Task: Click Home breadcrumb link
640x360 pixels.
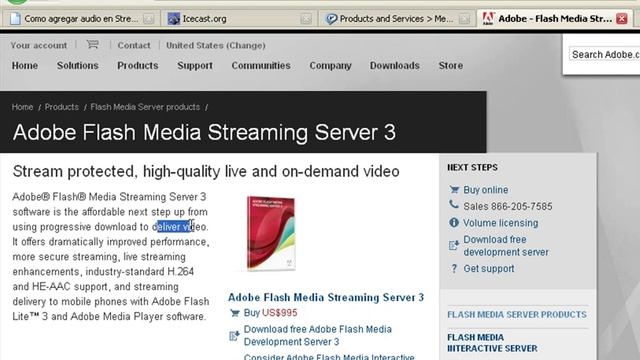Action: pyautogui.click(x=22, y=107)
